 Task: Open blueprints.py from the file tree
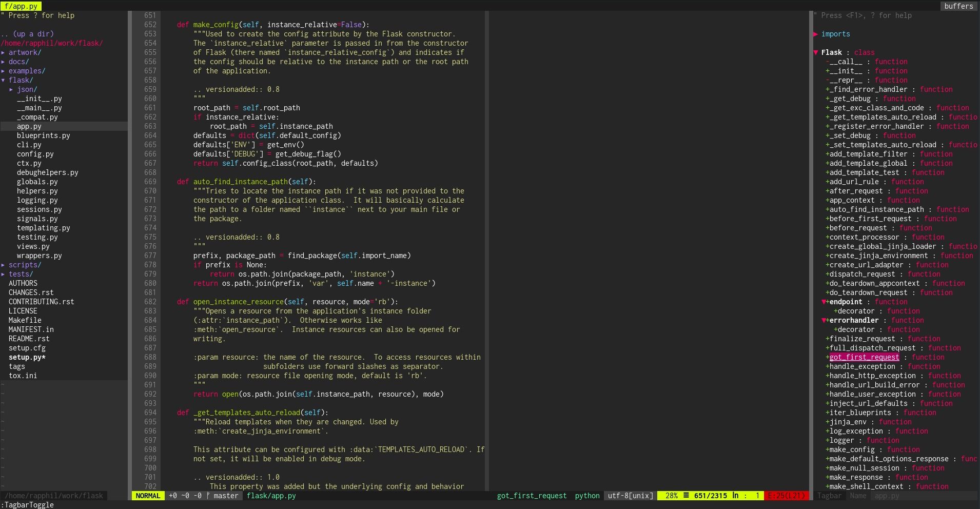click(x=43, y=135)
